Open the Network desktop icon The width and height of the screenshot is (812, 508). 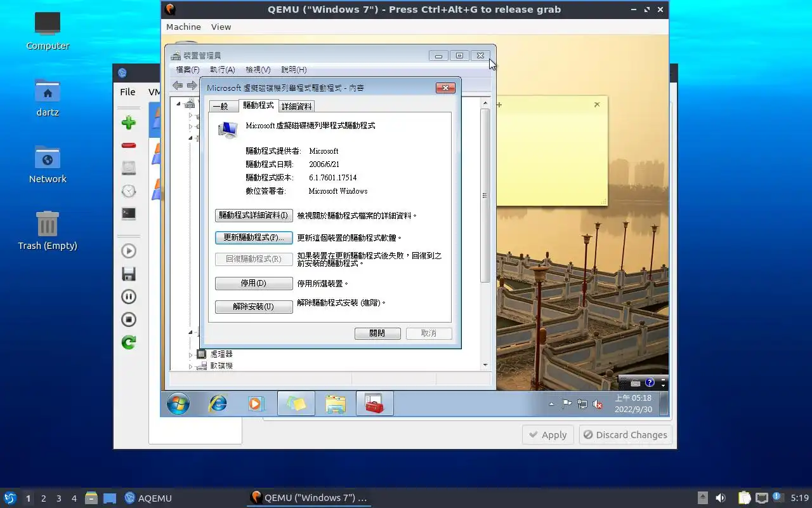pos(48,164)
